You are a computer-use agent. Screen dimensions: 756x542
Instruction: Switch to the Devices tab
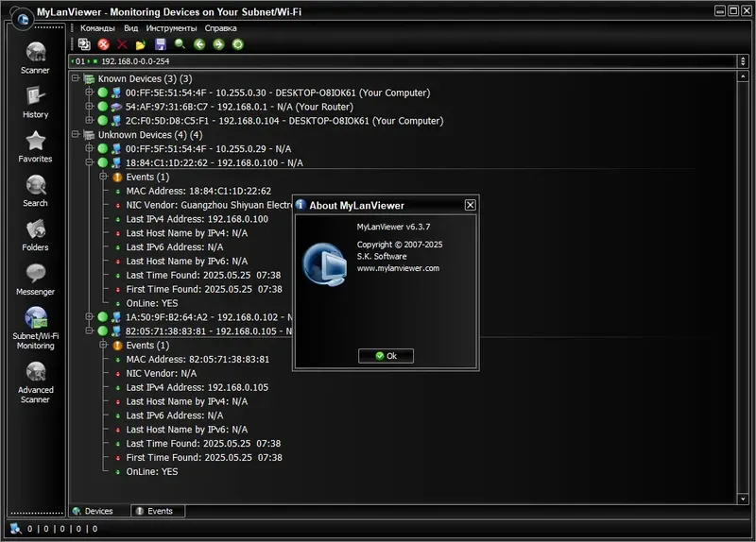point(99,511)
